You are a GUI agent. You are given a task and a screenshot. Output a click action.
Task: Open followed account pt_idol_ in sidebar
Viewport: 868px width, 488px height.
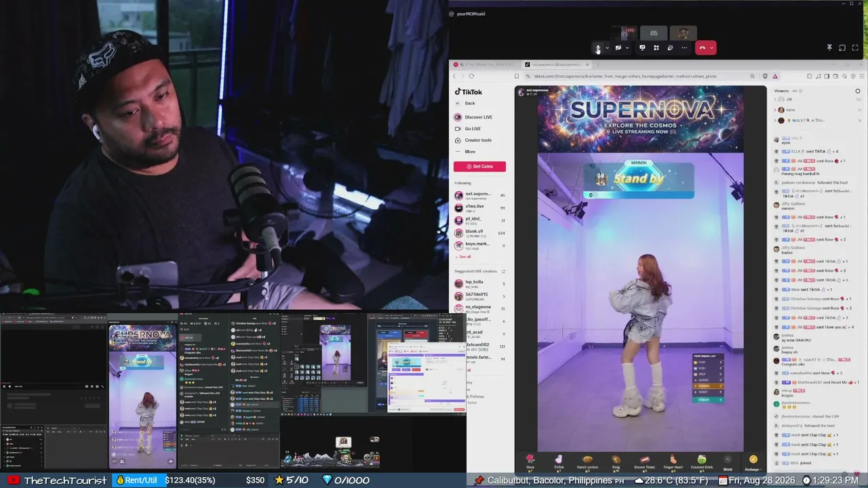[x=479, y=220]
